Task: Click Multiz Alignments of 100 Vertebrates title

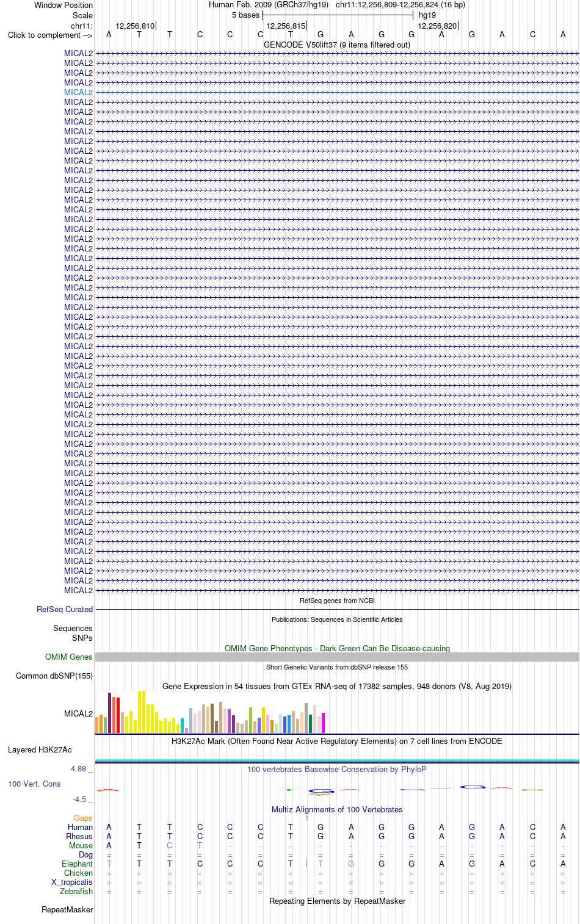Action: click(337, 809)
